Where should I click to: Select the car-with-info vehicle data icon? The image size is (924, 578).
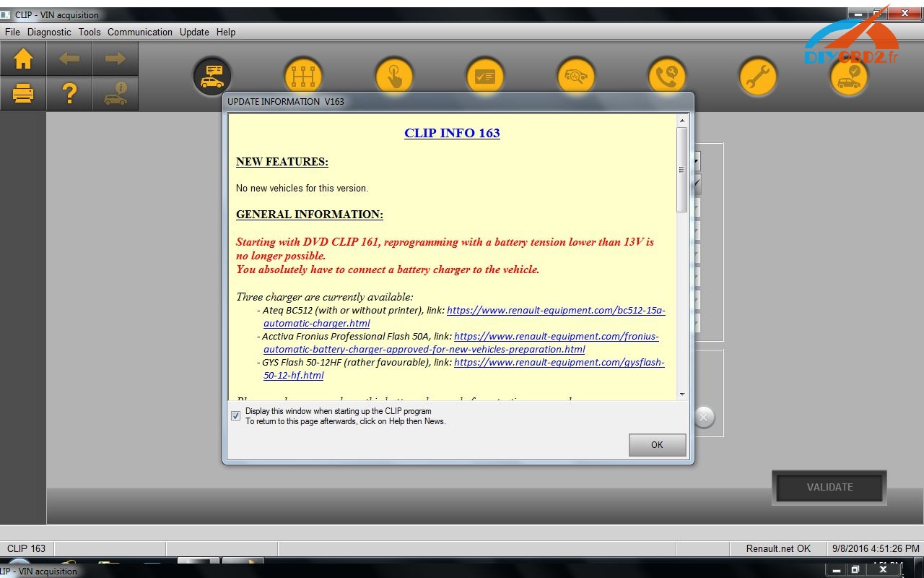pyautogui.click(x=116, y=93)
